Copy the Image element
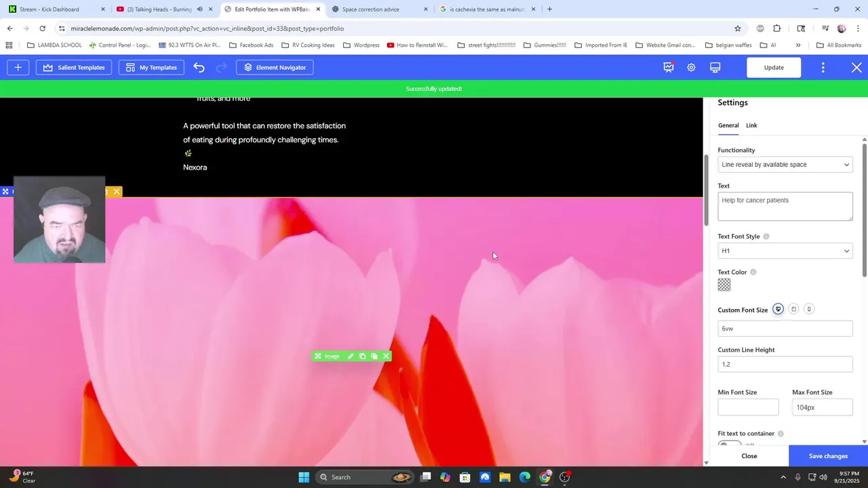 pyautogui.click(x=362, y=357)
